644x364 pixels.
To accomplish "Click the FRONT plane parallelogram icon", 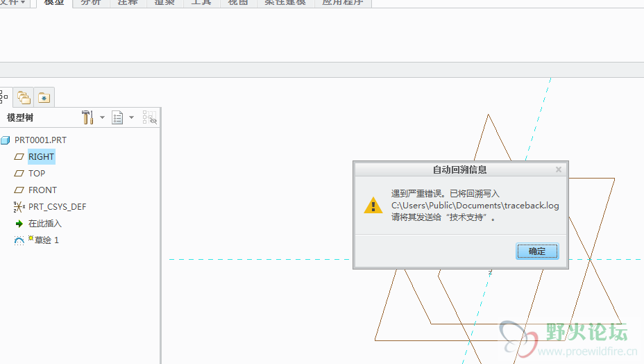I will pos(19,190).
